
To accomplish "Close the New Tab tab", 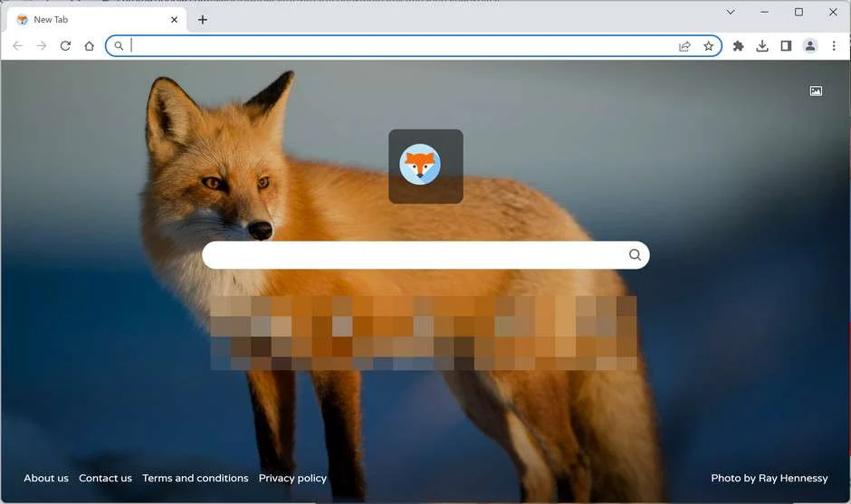I will coord(174,20).
